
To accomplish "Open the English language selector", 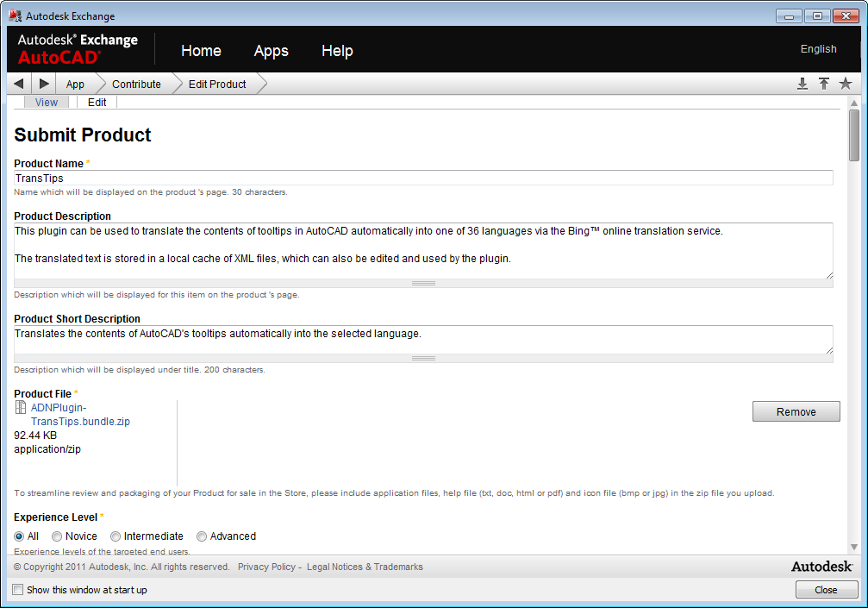I will (818, 49).
